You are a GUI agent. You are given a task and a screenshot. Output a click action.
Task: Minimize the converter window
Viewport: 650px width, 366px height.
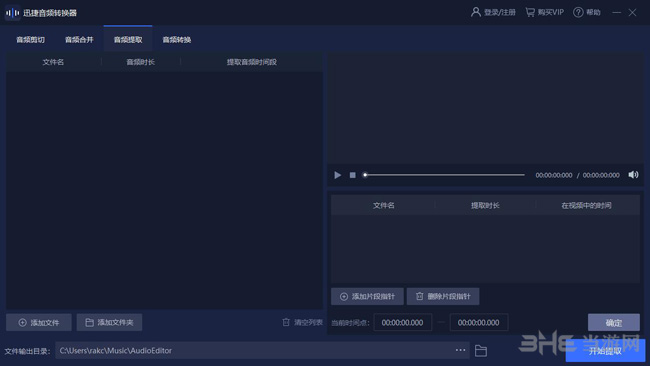tap(617, 12)
